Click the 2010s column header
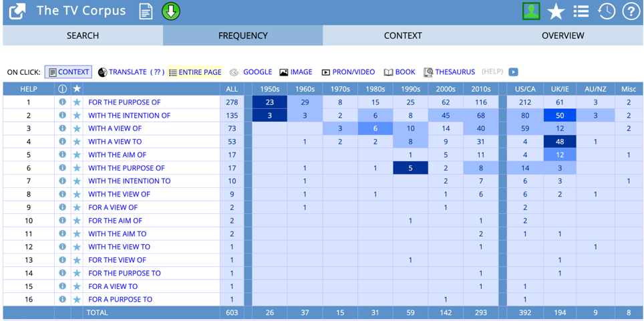644x321 pixels. [x=480, y=89]
